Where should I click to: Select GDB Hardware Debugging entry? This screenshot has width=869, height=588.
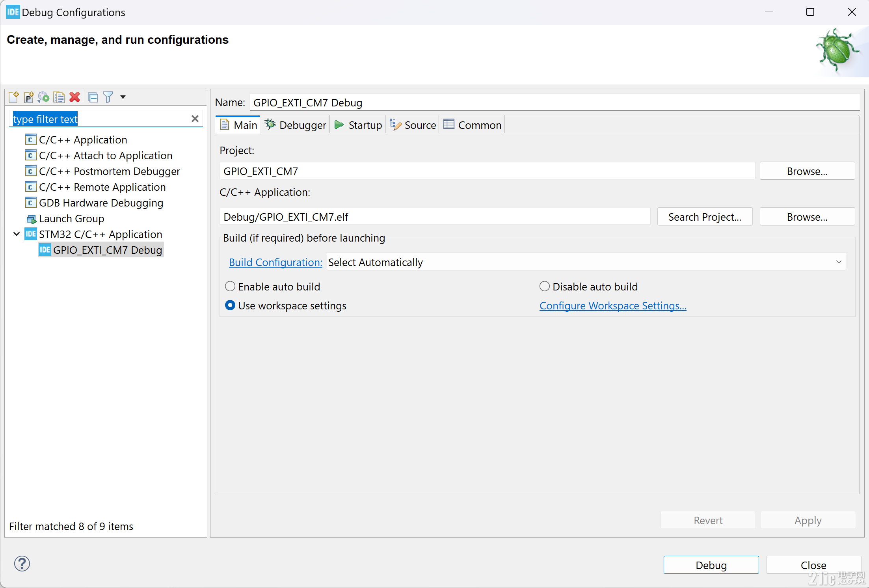94,203
